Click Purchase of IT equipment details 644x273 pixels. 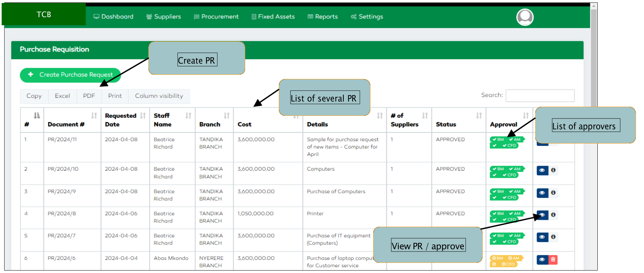point(338,239)
